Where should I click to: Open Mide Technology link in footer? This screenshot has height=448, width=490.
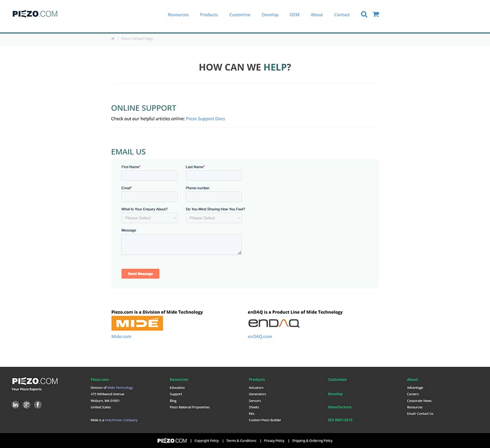[x=120, y=388]
